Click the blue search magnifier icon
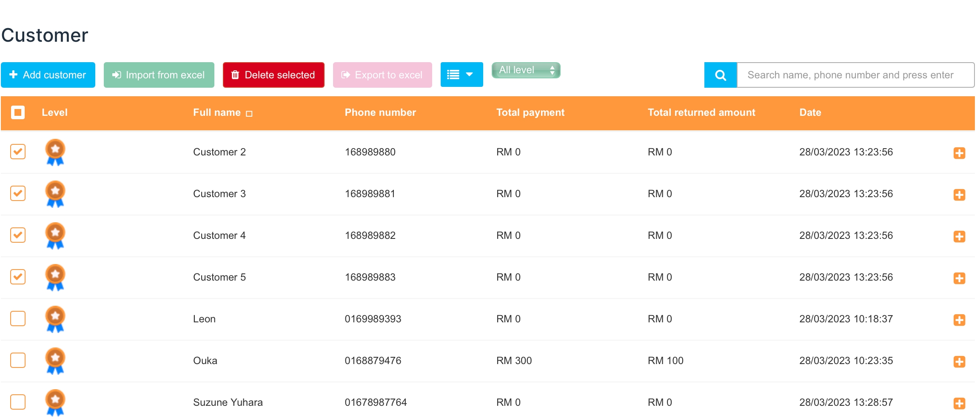The image size is (980, 419). (720, 75)
